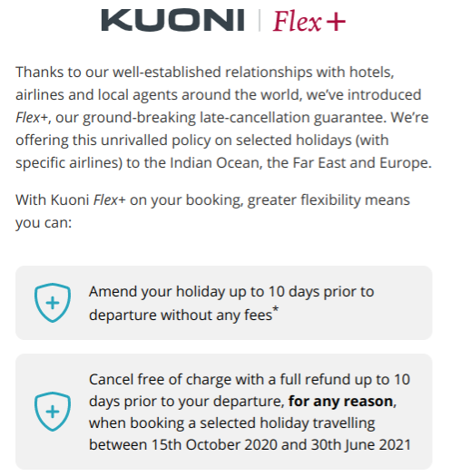Click 'departure without any fees' line
The image size is (452, 476).
pyautogui.click(x=181, y=315)
